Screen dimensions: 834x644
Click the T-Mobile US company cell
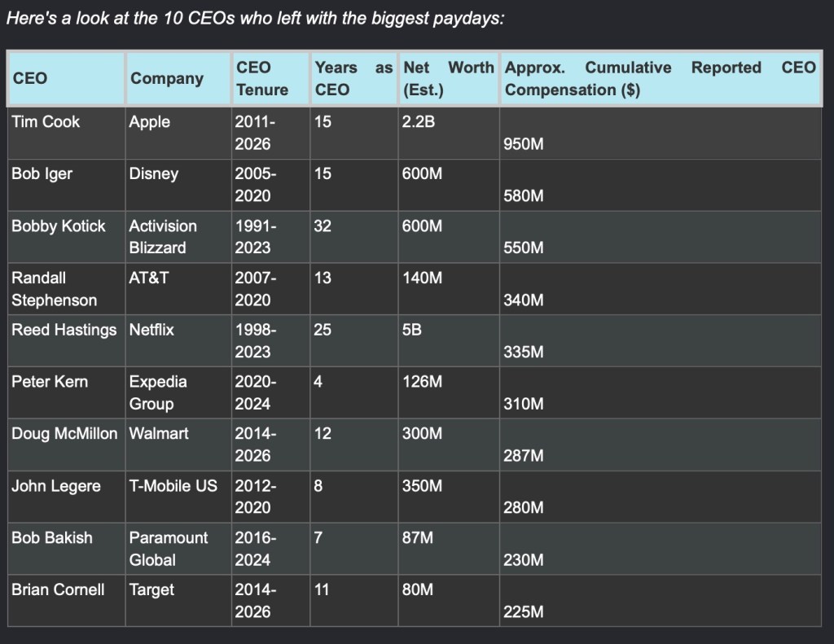pos(178,497)
